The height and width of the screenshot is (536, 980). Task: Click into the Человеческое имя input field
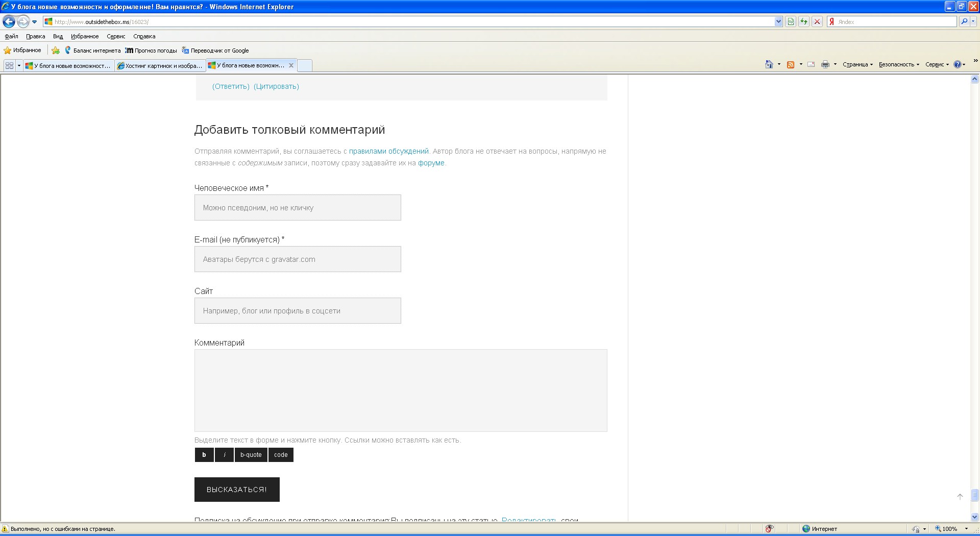(x=298, y=208)
